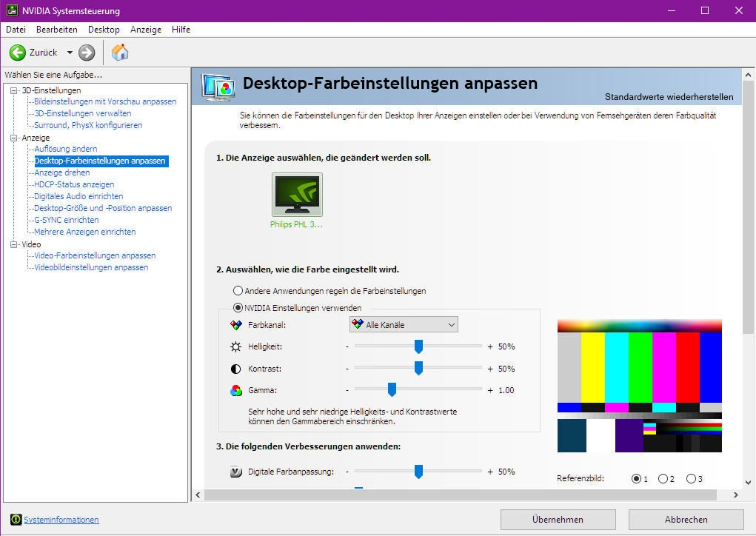Open the Anzeige menu
This screenshot has height=536, width=756.
146,30
